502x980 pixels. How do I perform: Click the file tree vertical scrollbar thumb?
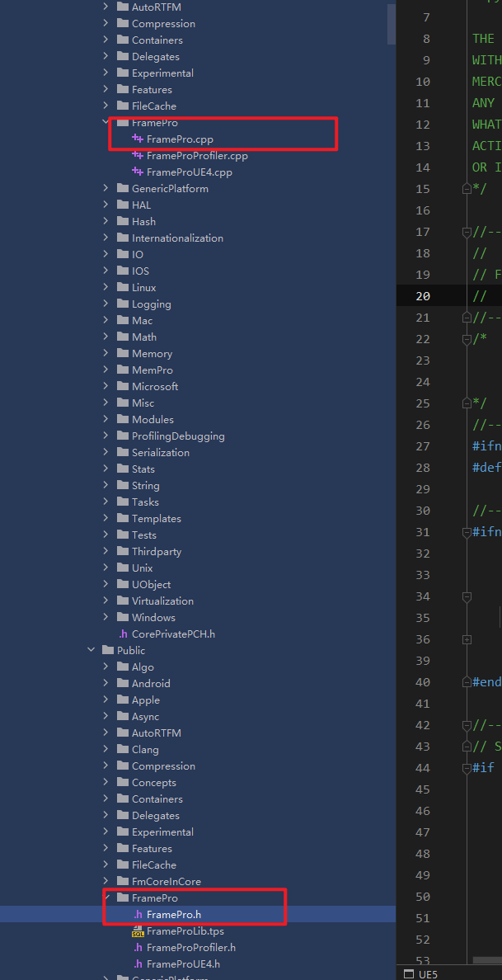pos(392,24)
